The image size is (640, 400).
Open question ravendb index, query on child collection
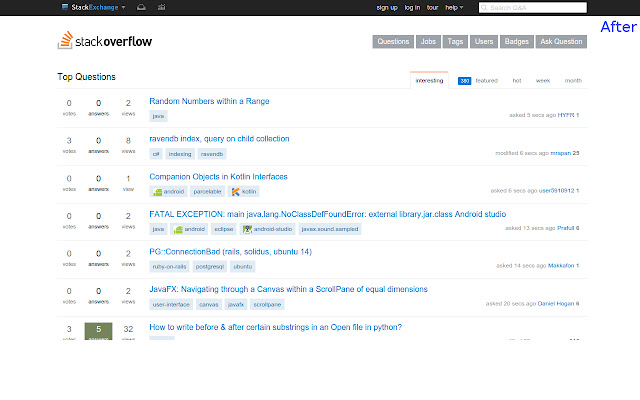[219, 139]
